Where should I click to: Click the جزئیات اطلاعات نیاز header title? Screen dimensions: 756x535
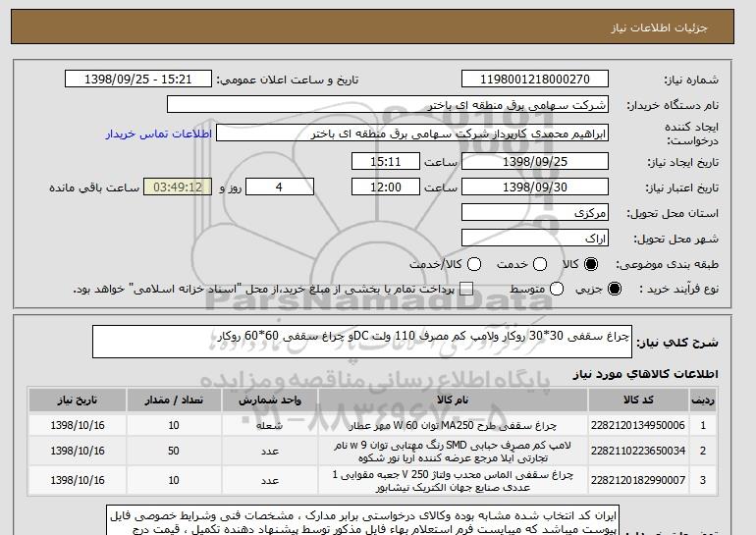pos(659,27)
